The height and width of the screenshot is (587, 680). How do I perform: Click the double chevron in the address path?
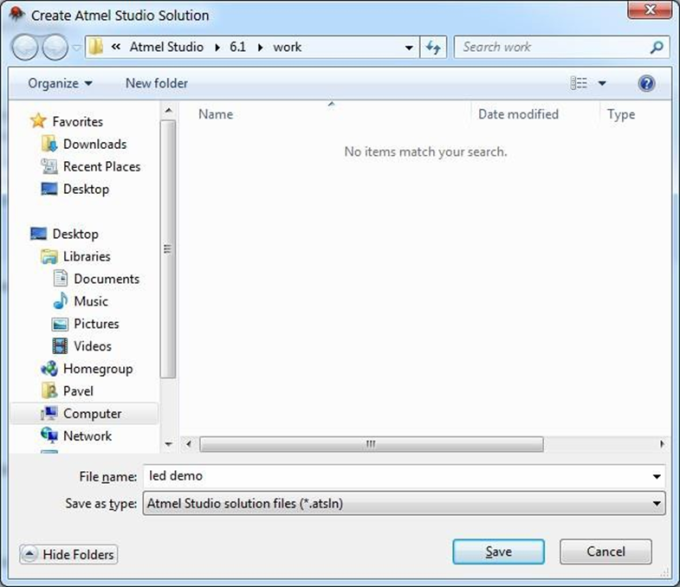[x=115, y=47]
